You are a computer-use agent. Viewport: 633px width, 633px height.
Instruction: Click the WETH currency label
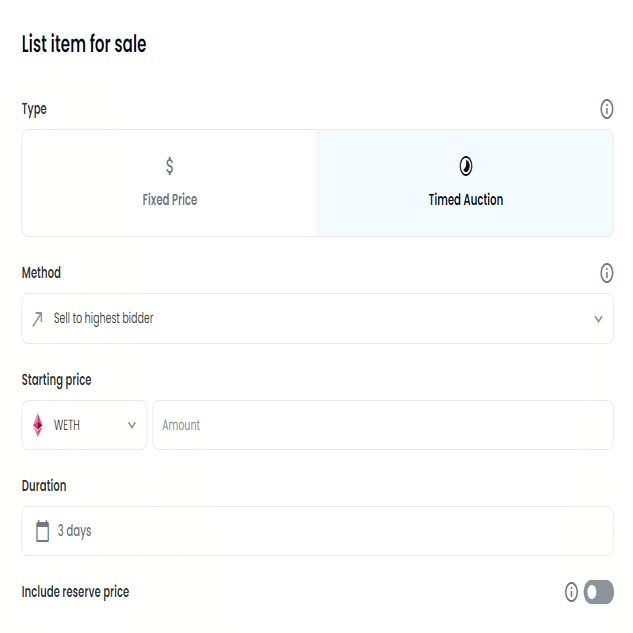coord(67,425)
